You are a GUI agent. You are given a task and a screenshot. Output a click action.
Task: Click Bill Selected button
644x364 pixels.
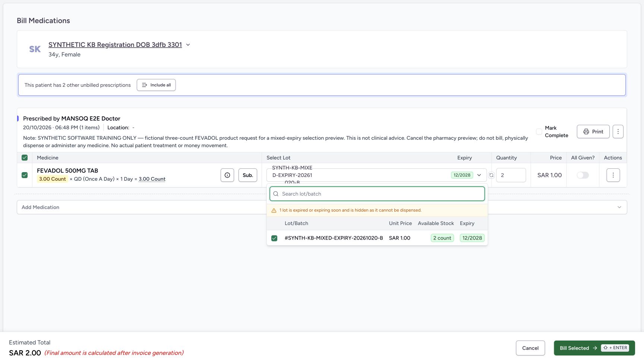[x=594, y=348]
